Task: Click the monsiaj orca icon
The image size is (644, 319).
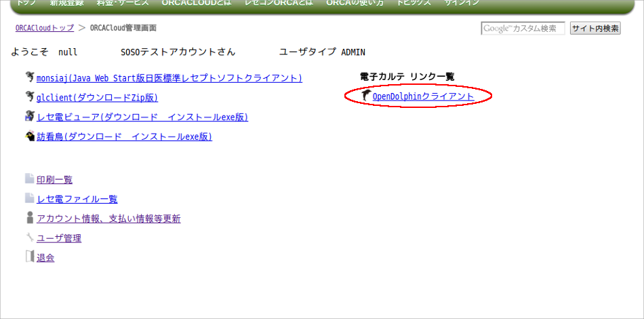Action: point(30,77)
